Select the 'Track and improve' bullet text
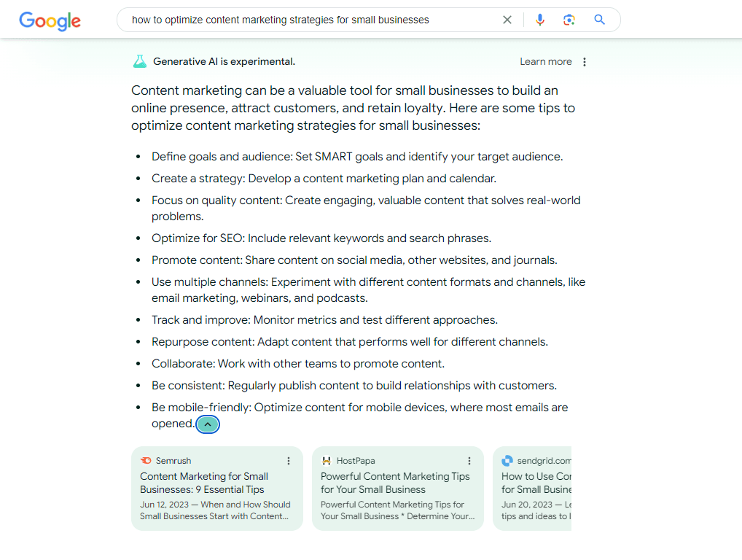The image size is (742, 560). (324, 320)
